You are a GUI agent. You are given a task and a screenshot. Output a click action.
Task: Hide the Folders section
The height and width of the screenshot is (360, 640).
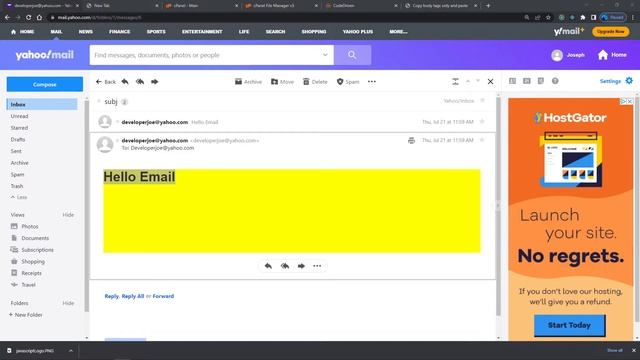(68, 303)
